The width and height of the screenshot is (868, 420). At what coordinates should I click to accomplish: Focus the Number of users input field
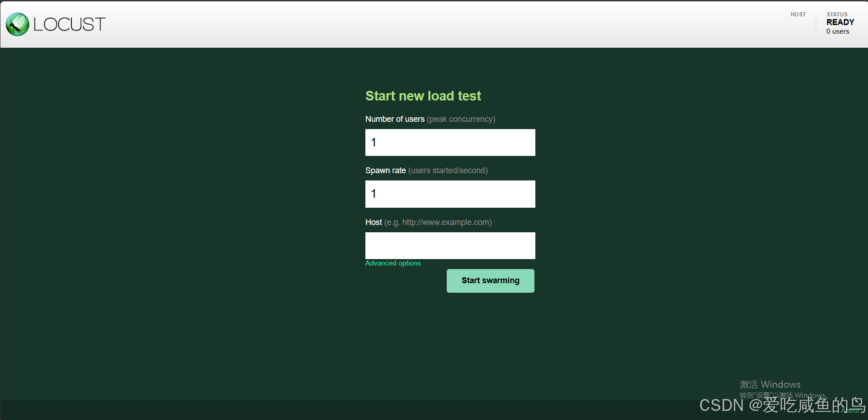pyautogui.click(x=450, y=142)
